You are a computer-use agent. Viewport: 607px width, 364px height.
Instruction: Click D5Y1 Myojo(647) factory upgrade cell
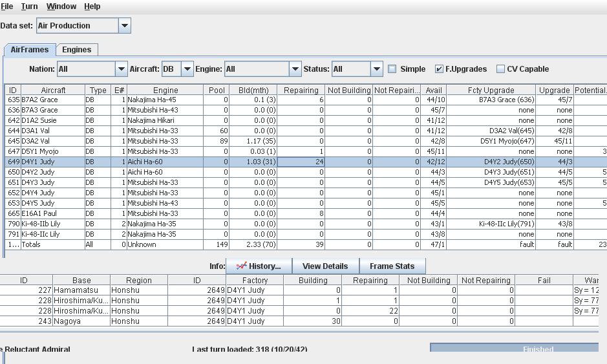coord(491,141)
